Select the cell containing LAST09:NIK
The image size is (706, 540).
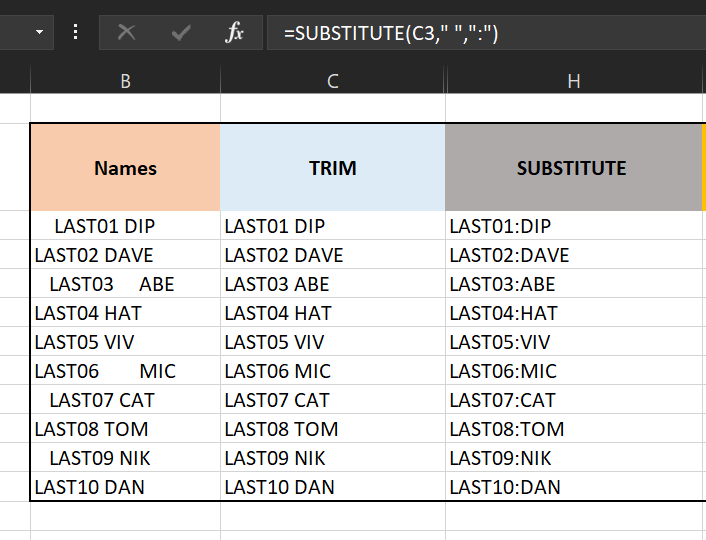pyautogui.click(x=573, y=459)
